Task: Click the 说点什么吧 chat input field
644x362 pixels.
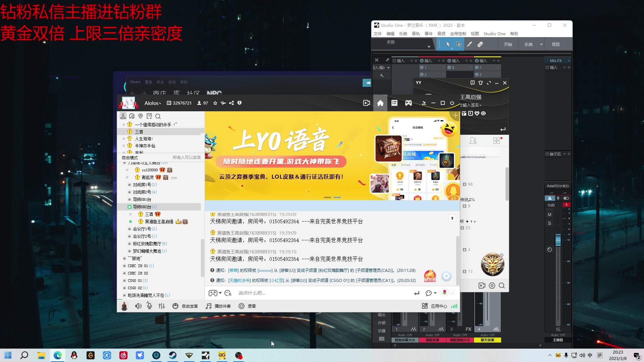Action: click(x=302, y=293)
